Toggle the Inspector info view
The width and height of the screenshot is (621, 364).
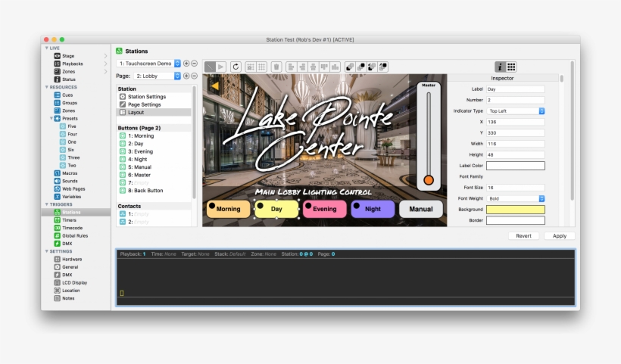[x=500, y=67]
